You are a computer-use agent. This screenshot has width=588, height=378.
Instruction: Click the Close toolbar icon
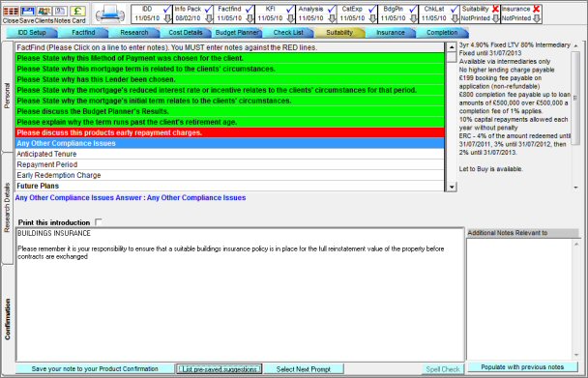[x=11, y=12]
